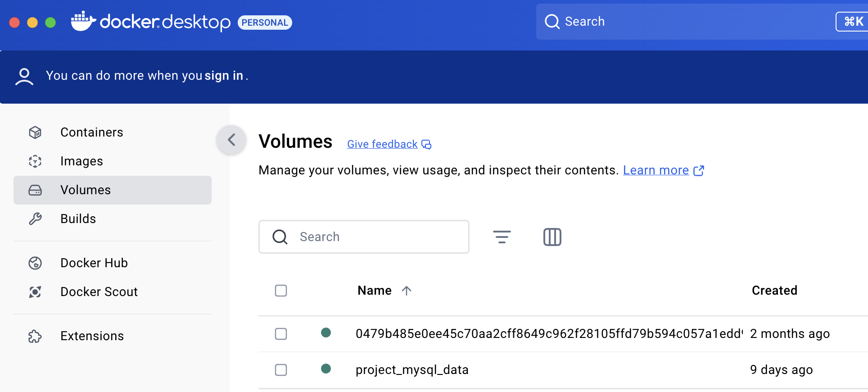Click the '9 days ago' created cell
This screenshot has width=868, height=392.
(781, 370)
